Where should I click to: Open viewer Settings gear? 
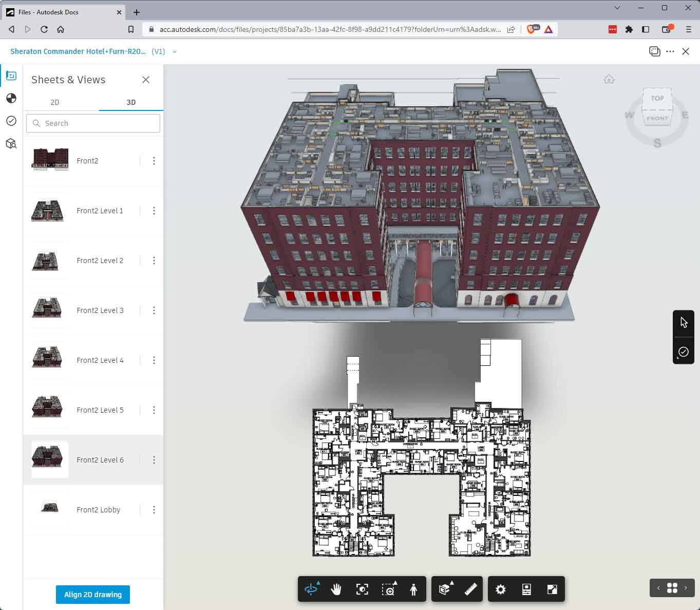click(501, 589)
